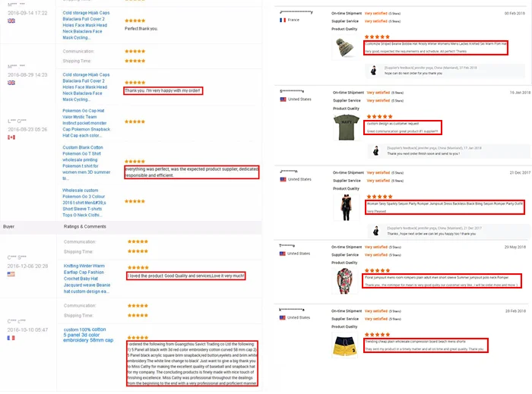
Task: Click the Ratings & Comments column header
Action: [85, 227]
